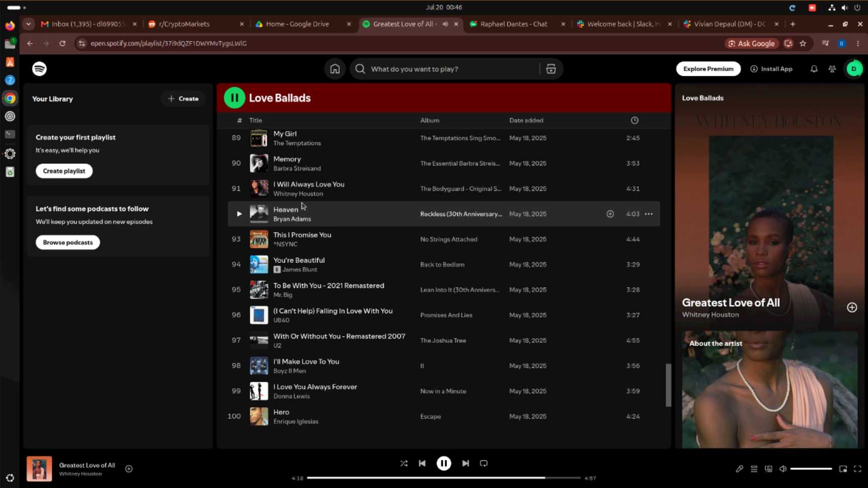Switch to the Raphael Dantes - Chat tab
Image resolution: width=868 pixels, height=488 pixels.
(x=518, y=24)
